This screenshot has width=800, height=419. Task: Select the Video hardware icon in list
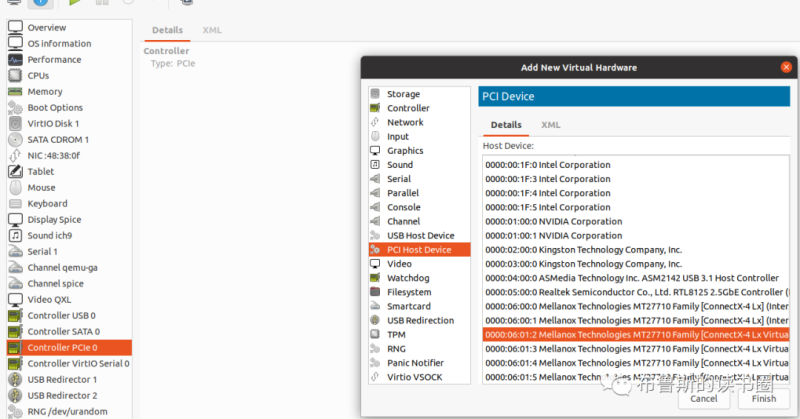click(375, 263)
